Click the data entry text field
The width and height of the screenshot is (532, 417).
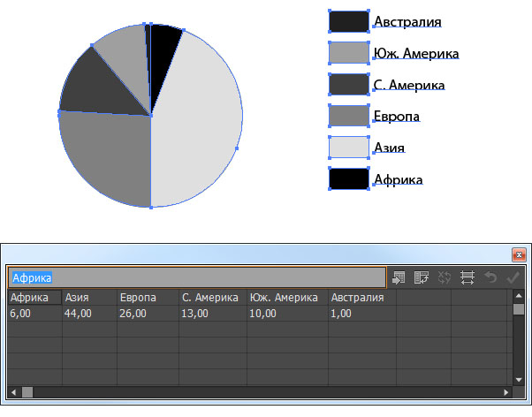coord(196,277)
